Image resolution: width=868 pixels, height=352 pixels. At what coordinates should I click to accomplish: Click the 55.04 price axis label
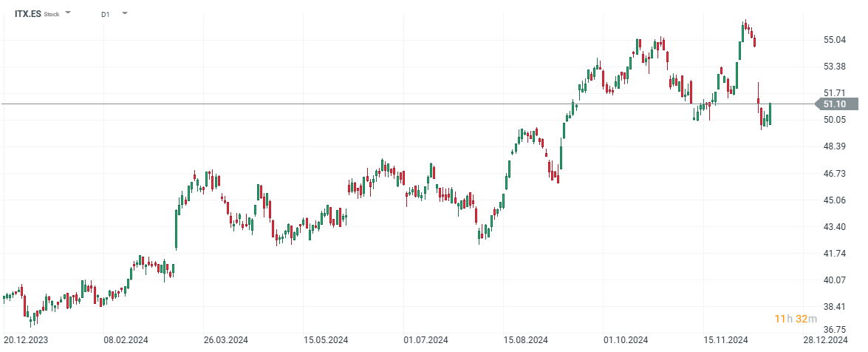coord(834,40)
